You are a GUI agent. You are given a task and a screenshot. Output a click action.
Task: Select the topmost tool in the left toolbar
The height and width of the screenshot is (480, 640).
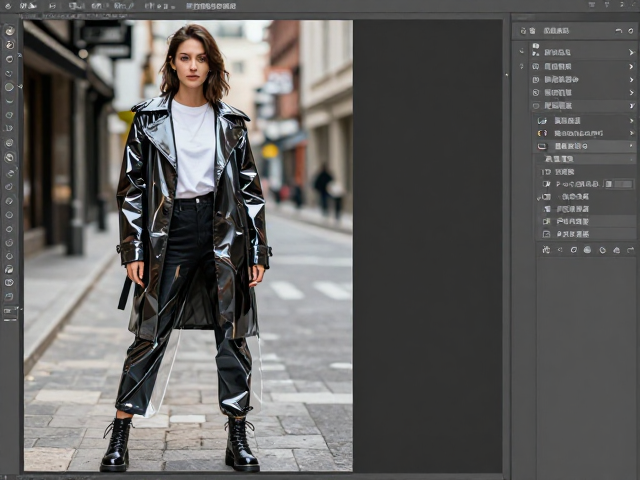click(9, 31)
